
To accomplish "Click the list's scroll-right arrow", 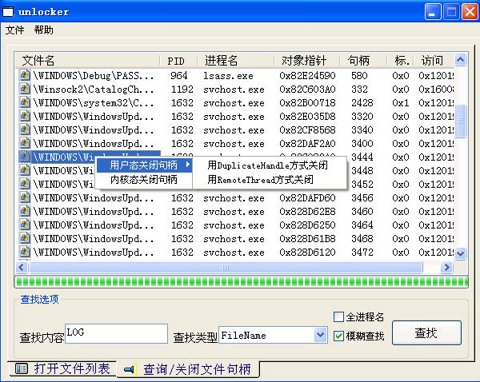I will [447, 267].
